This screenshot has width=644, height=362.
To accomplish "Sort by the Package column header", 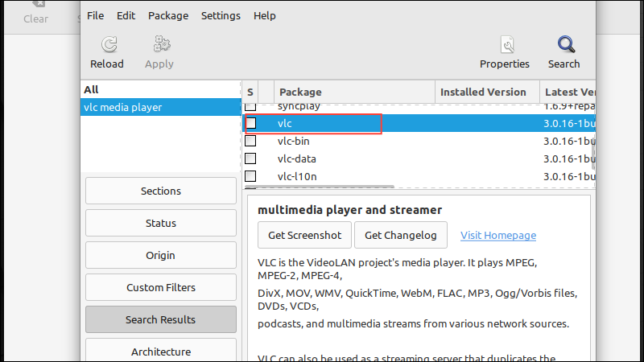I will [354, 92].
